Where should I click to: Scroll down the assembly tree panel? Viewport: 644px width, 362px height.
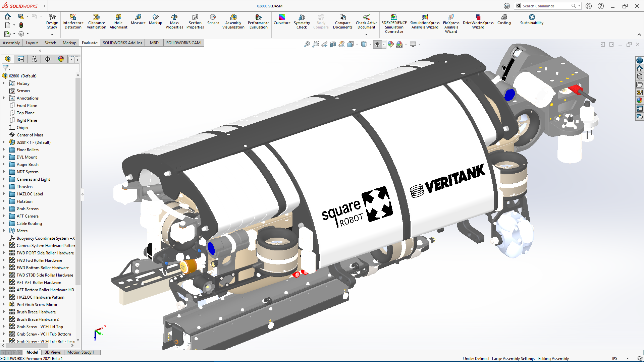pos(78,340)
